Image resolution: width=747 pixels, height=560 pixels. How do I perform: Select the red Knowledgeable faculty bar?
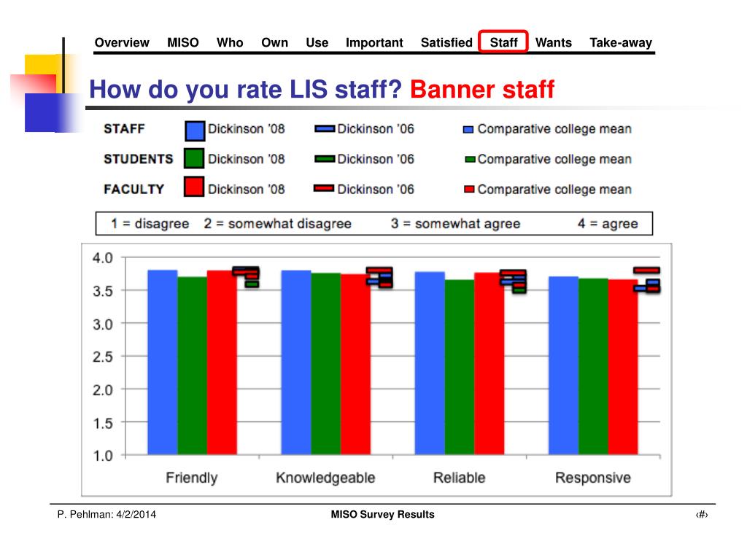pos(355,365)
